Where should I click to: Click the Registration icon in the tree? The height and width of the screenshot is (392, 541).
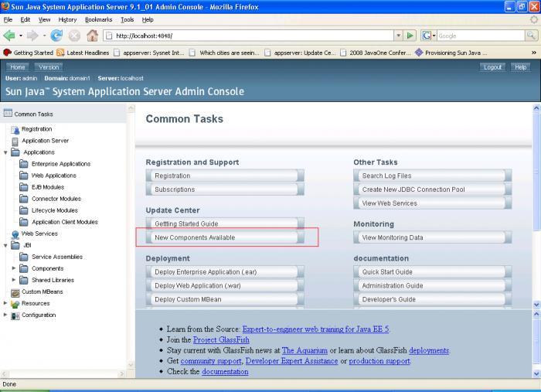click(x=15, y=129)
